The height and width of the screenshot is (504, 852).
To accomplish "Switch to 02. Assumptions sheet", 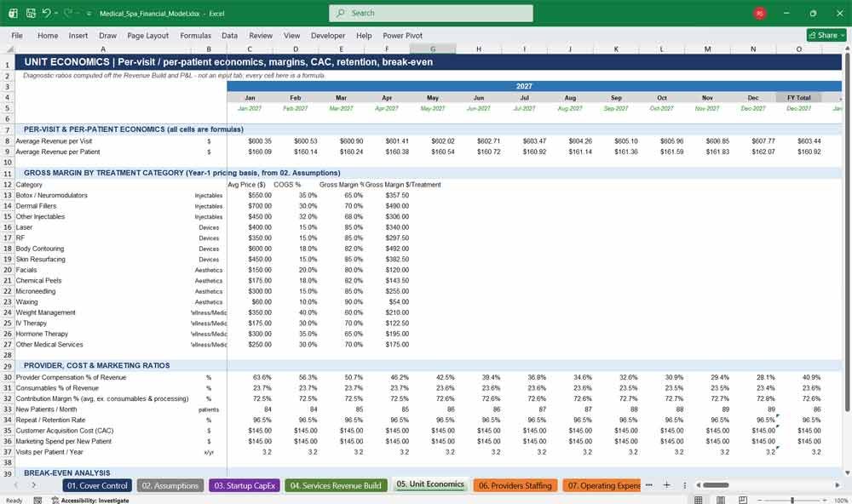I will pyautogui.click(x=170, y=485).
